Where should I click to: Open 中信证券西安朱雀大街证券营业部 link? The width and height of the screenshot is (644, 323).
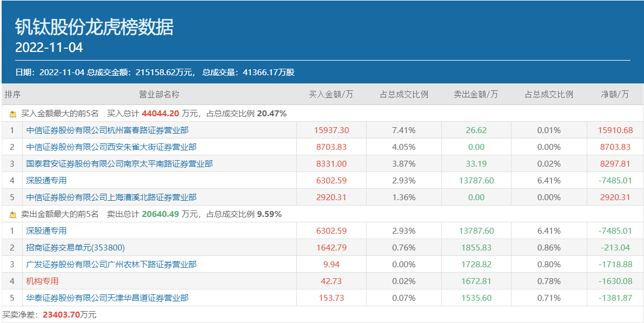click(x=111, y=147)
